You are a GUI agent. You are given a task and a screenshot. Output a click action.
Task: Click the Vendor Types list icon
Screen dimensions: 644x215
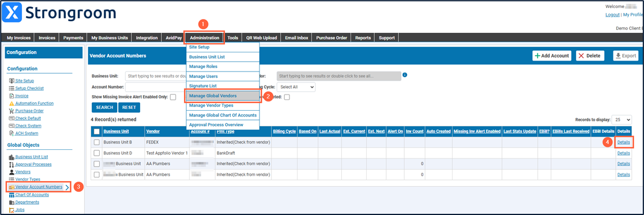[x=12, y=179]
